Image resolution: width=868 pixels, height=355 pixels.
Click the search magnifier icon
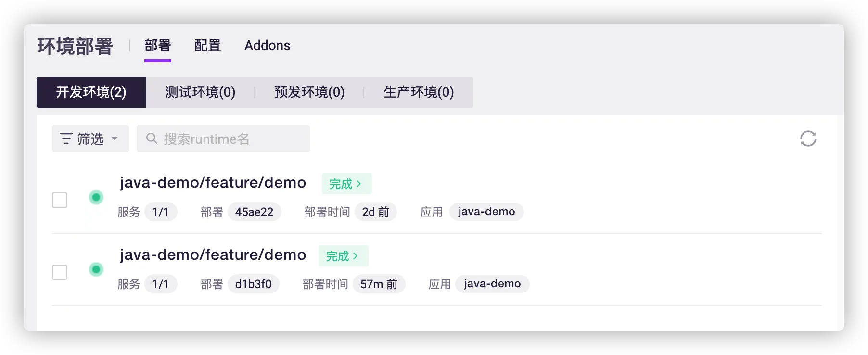coord(152,139)
